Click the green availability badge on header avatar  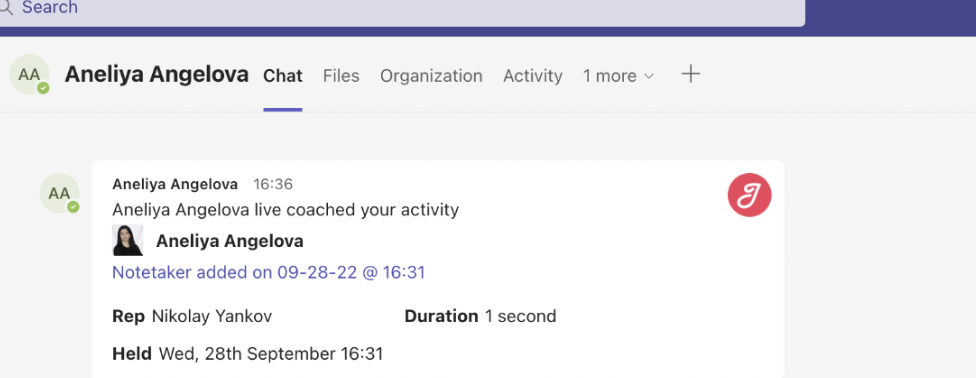[x=43, y=88]
